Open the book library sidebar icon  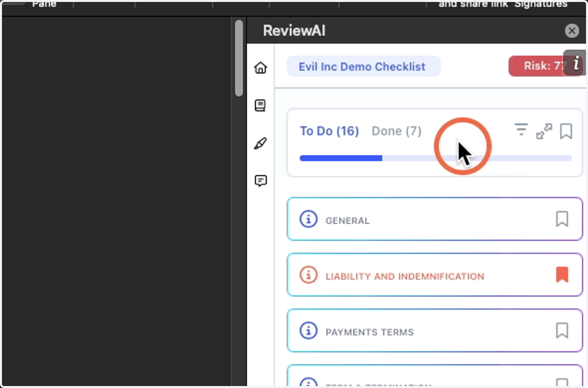click(260, 105)
